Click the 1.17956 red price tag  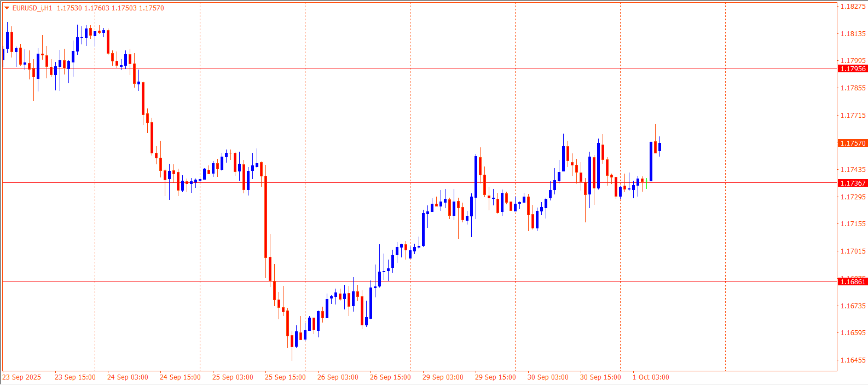(853, 69)
